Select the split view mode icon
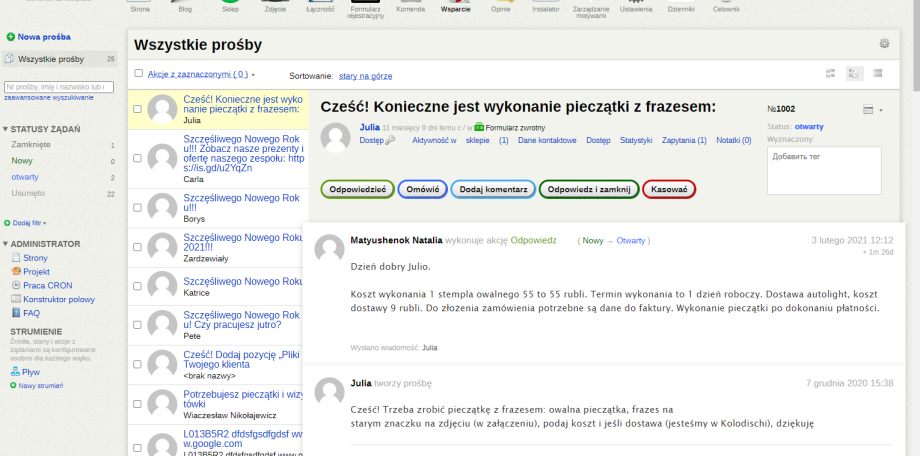This screenshot has width=920, height=456. (854, 73)
